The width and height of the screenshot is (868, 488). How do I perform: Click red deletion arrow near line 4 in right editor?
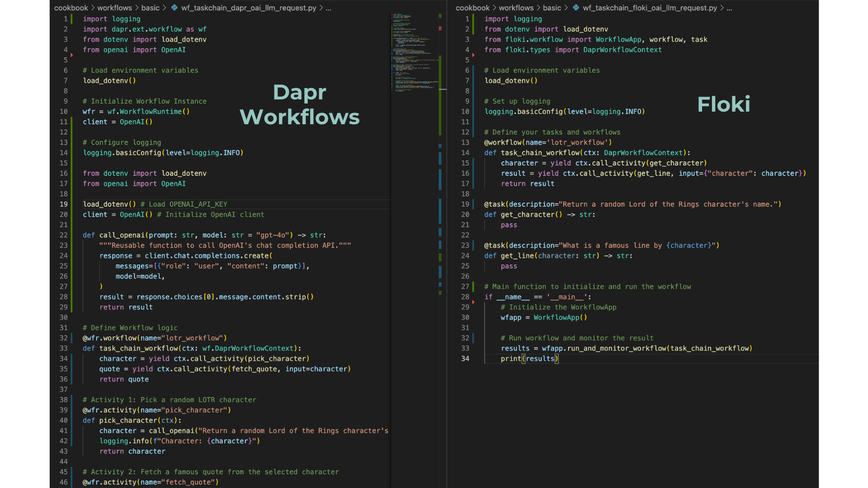(x=473, y=55)
